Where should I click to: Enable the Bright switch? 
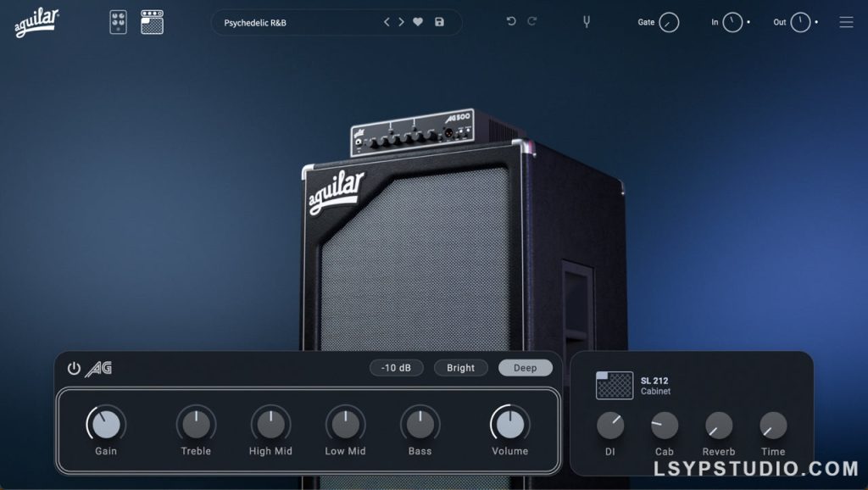pyautogui.click(x=460, y=368)
